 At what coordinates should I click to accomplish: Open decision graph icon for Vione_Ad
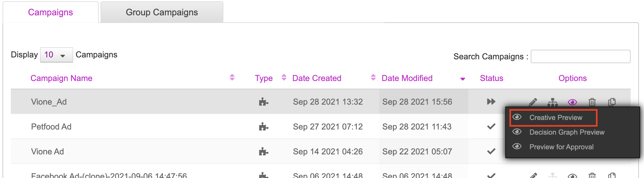pos(553,102)
